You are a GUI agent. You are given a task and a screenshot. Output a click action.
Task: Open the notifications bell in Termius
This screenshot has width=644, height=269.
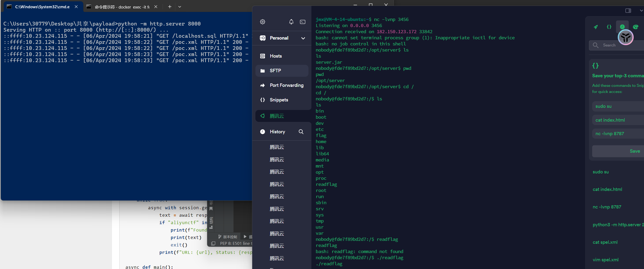[x=291, y=22]
